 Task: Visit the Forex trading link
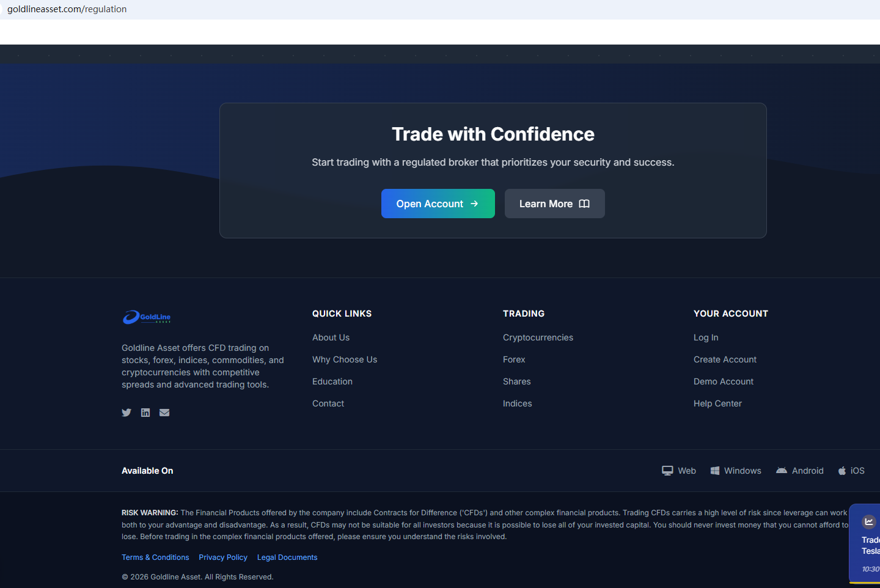[514, 359]
